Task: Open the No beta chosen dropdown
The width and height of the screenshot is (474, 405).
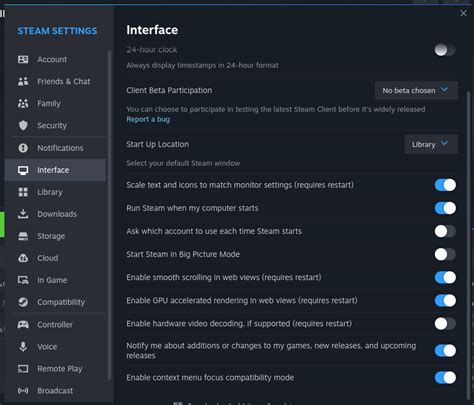Action: pos(416,90)
